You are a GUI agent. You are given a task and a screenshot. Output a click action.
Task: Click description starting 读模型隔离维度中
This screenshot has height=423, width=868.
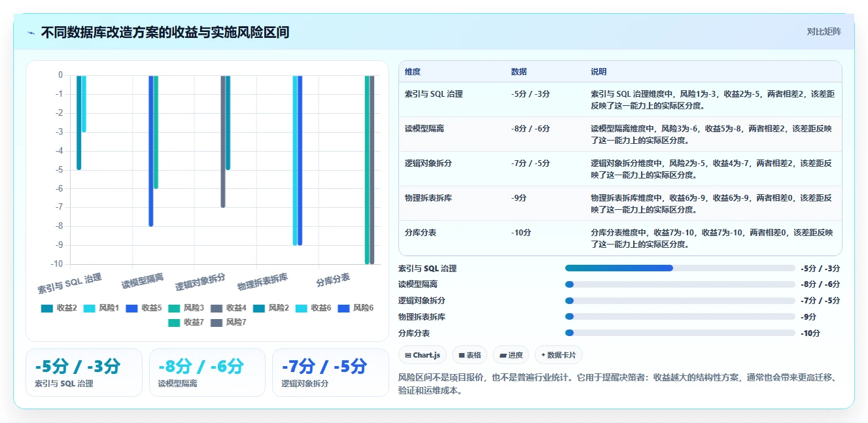coord(712,135)
